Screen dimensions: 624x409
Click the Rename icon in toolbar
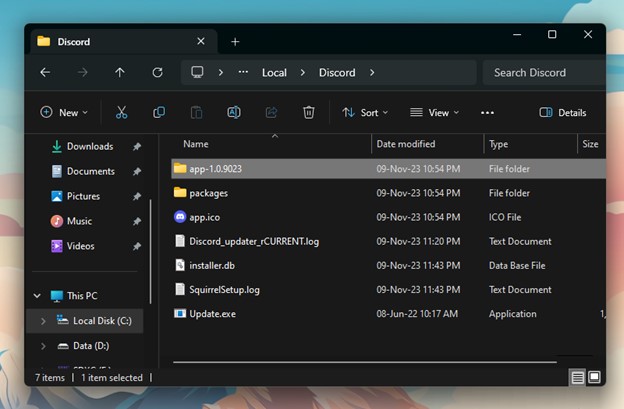click(233, 113)
